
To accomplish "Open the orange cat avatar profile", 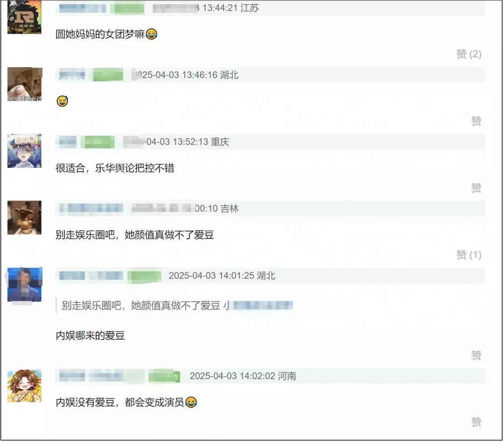I will pos(24,84).
